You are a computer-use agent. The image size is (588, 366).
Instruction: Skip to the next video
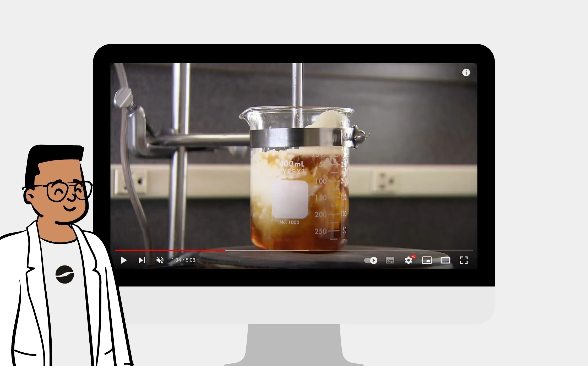142,260
